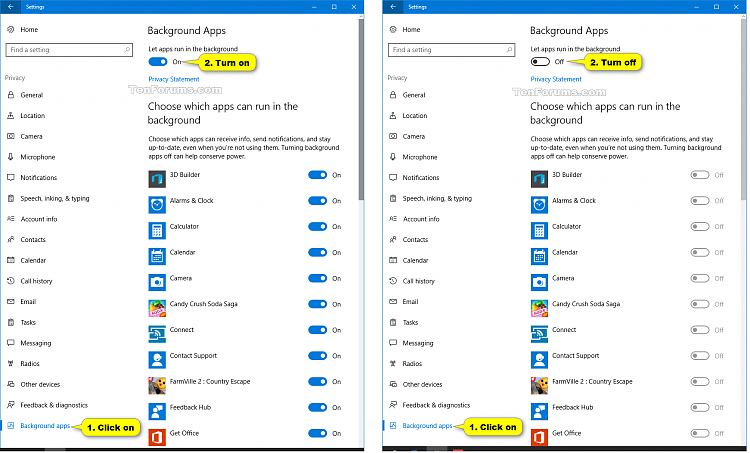Image resolution: width=750 pixels, height=453 pixels.
Task: Select Tasks in the right window's sidebar
Action: click(x=410, y=322)
